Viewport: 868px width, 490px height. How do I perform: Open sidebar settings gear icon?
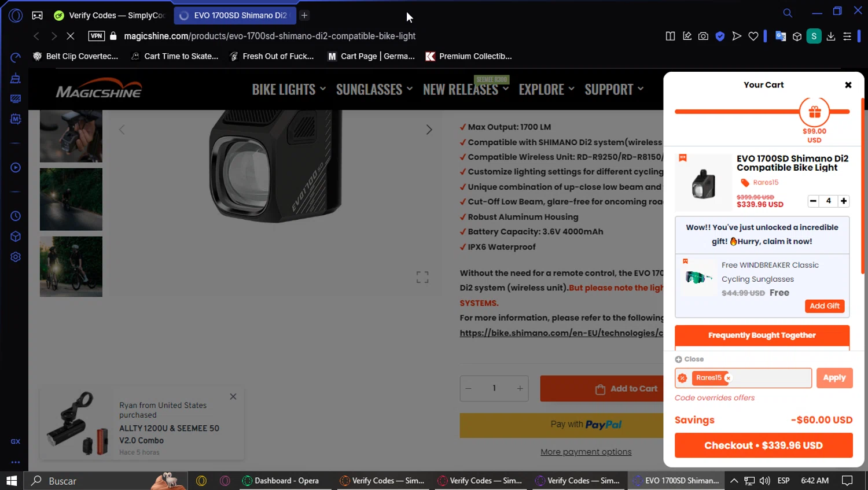[x=16, y=257]
